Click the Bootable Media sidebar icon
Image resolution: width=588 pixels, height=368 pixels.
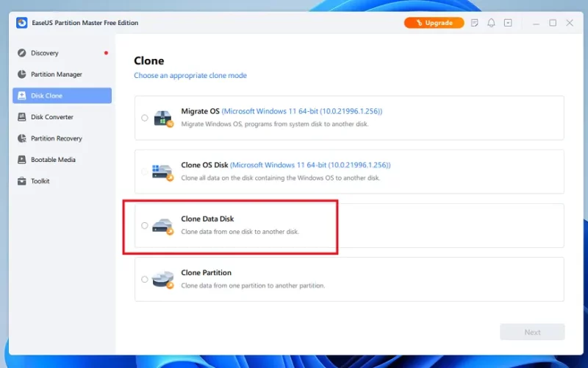[22, 160]
